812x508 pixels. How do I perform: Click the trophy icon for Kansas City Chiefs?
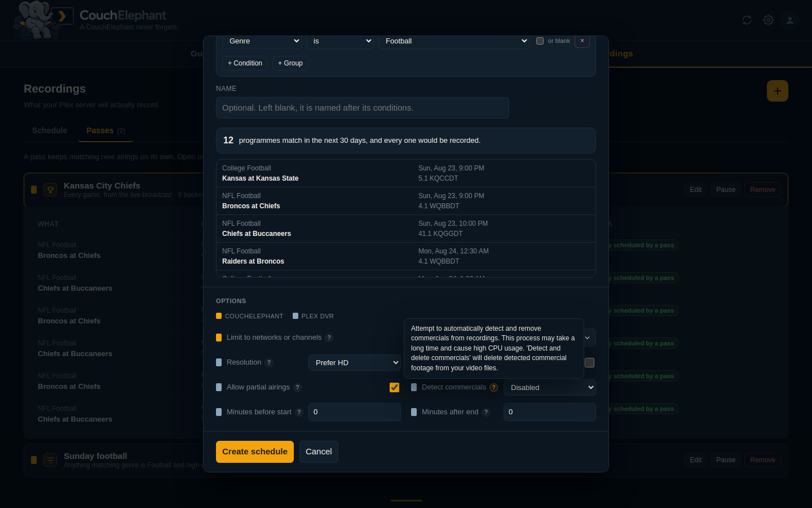point(50,190)
